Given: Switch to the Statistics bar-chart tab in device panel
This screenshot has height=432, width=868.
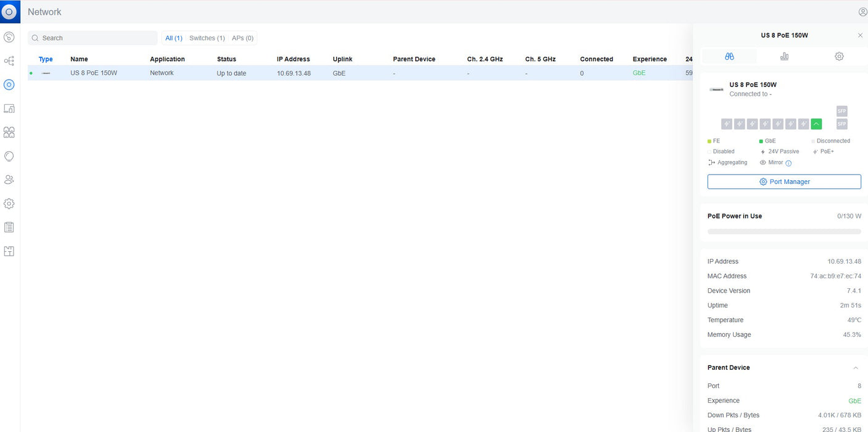Looking at the screenshot, I should [x=784, y=56].
